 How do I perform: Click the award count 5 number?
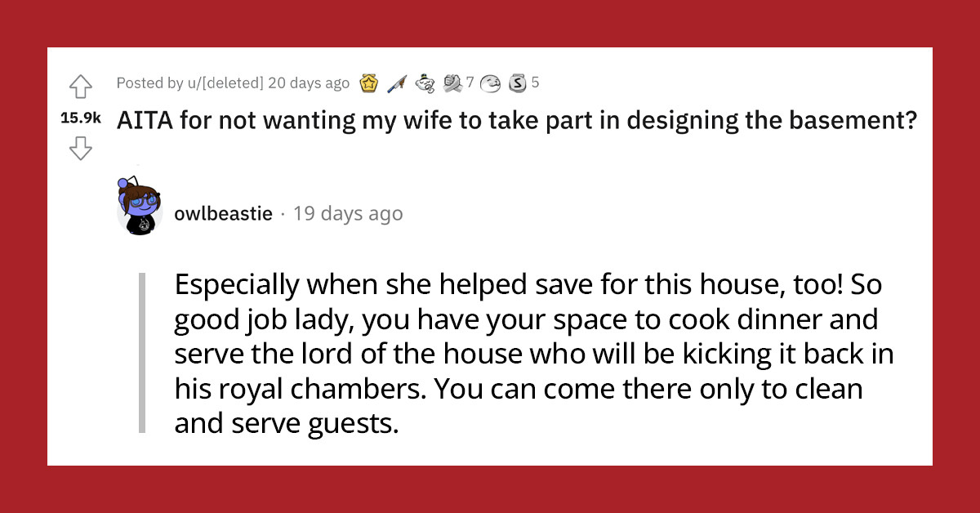point(534,83)
